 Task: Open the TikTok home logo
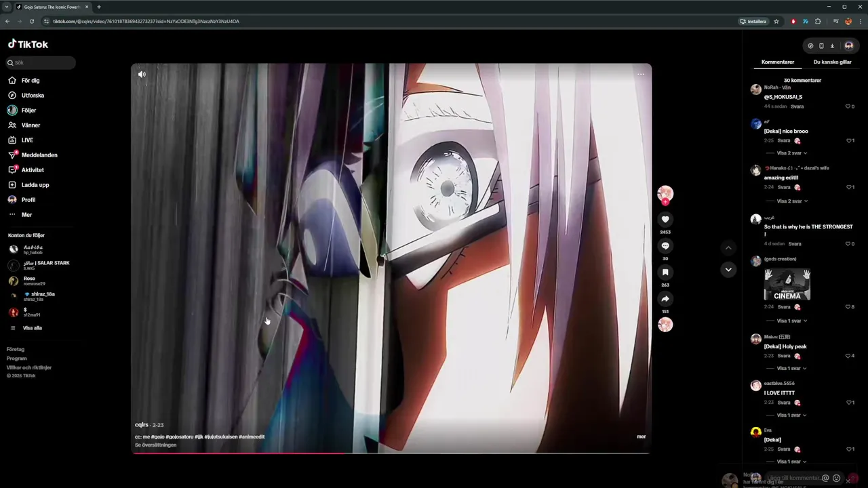(x=28, y=44)
